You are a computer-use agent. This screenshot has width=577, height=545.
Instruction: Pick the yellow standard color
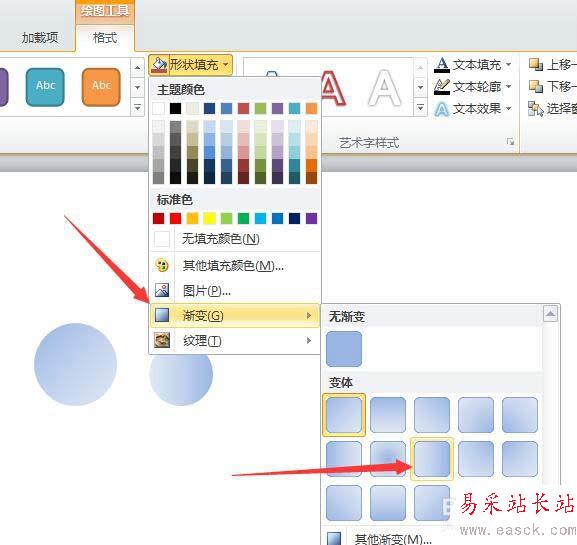click(209, 218)
